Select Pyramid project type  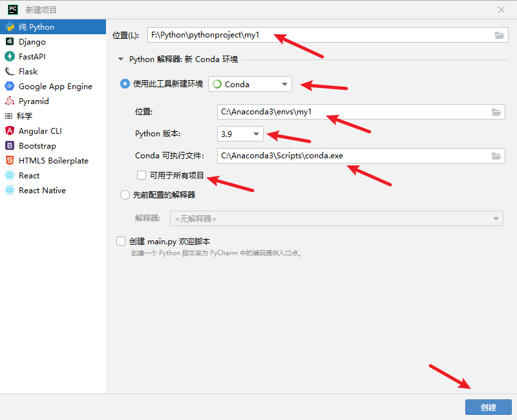click(x=53, y=101)
